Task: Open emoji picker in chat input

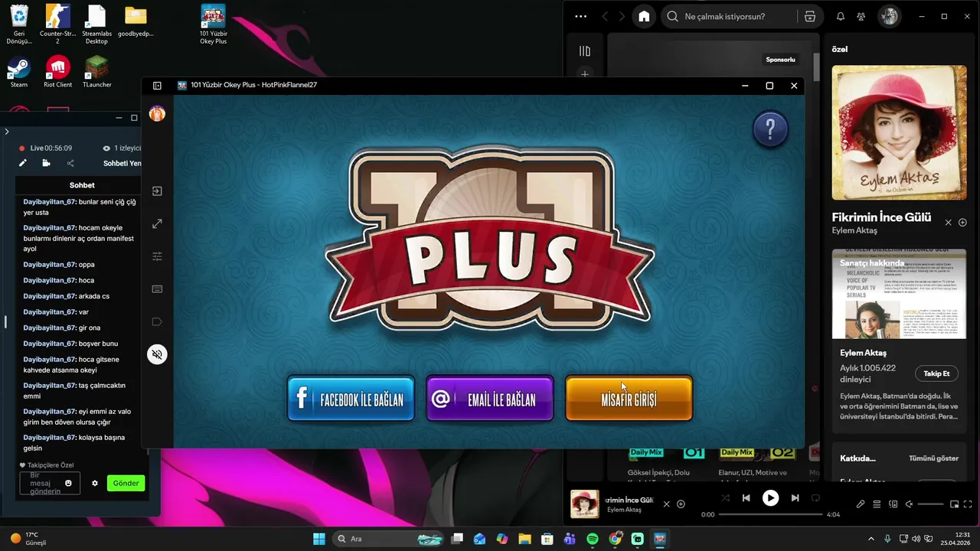Action: [x=69, y=483]
